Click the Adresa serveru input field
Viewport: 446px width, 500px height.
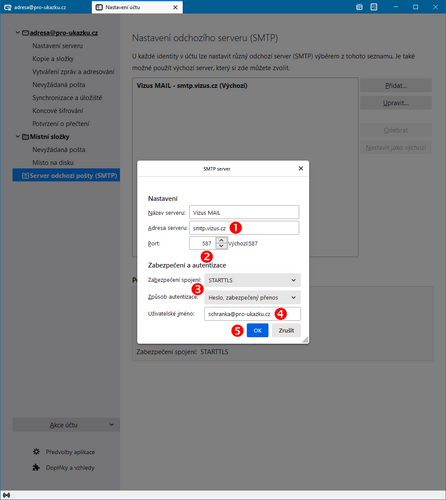click(244, 228)
